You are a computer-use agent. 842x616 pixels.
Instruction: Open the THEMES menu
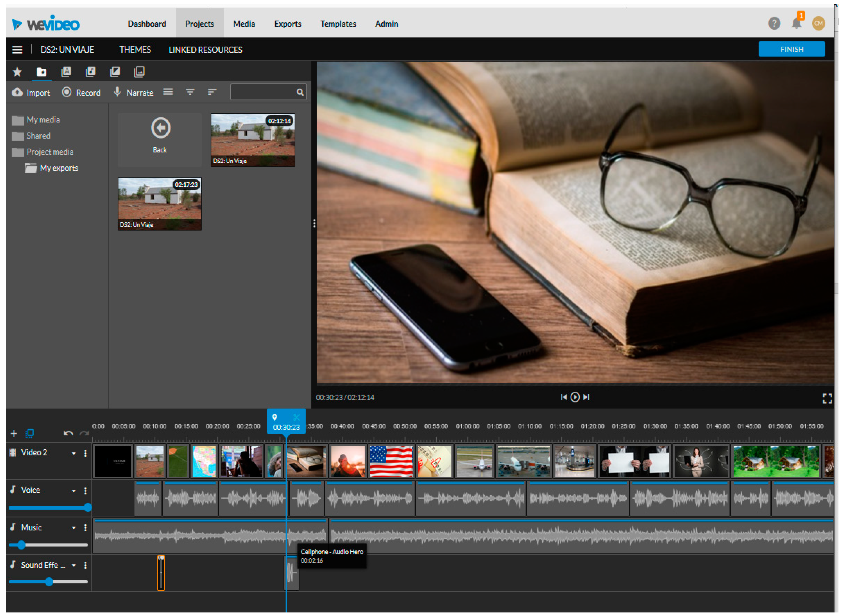pyautogui.click(x=135, y=50)
